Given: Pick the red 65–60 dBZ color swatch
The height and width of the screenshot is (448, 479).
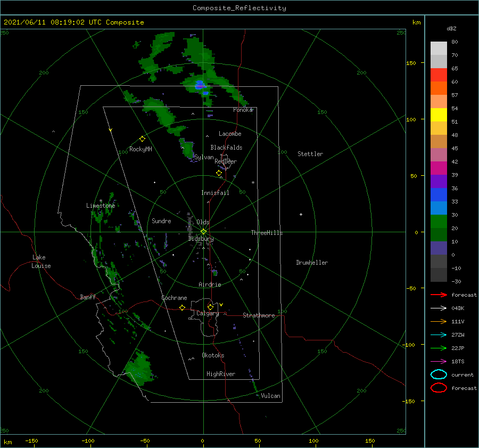Looking at the screenshot, I should pyautogui.click(x=439, y=75).
